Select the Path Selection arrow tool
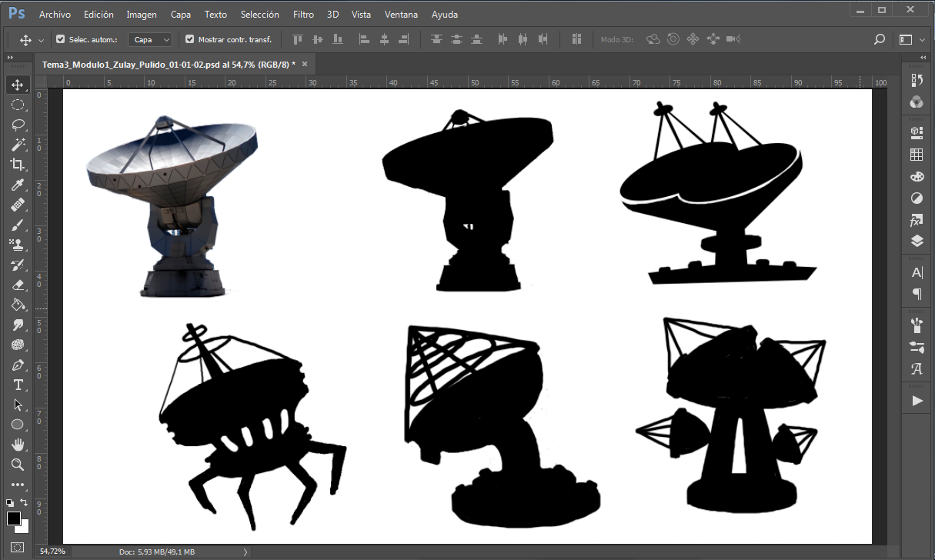This screenshot has height=560, width=935. click(18, 405)
